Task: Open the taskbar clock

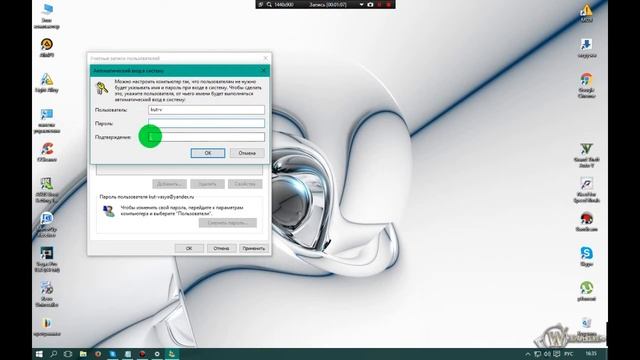Action: click(591, 353)
